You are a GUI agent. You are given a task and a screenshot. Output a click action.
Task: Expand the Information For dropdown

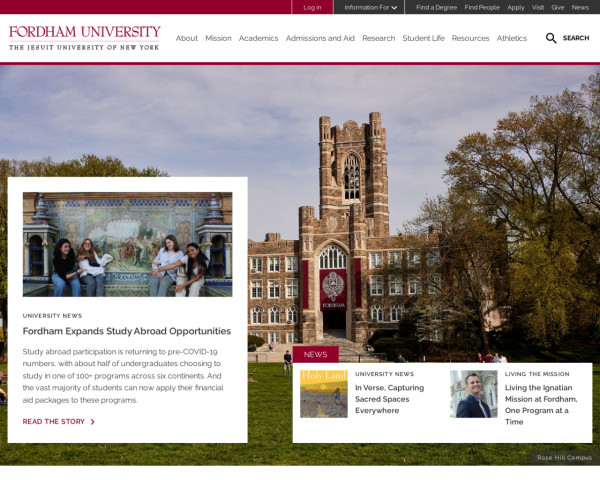coord(370,7)
